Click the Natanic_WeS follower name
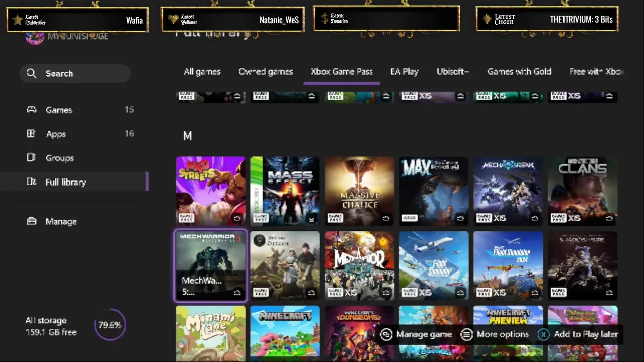Screen dimensions: 644x362 point(279,20)
